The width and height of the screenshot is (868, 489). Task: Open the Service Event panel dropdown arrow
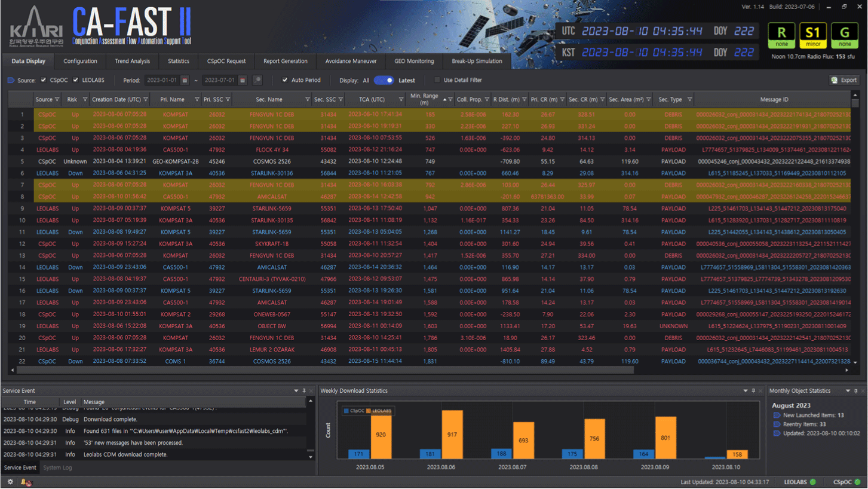point(296,391)
